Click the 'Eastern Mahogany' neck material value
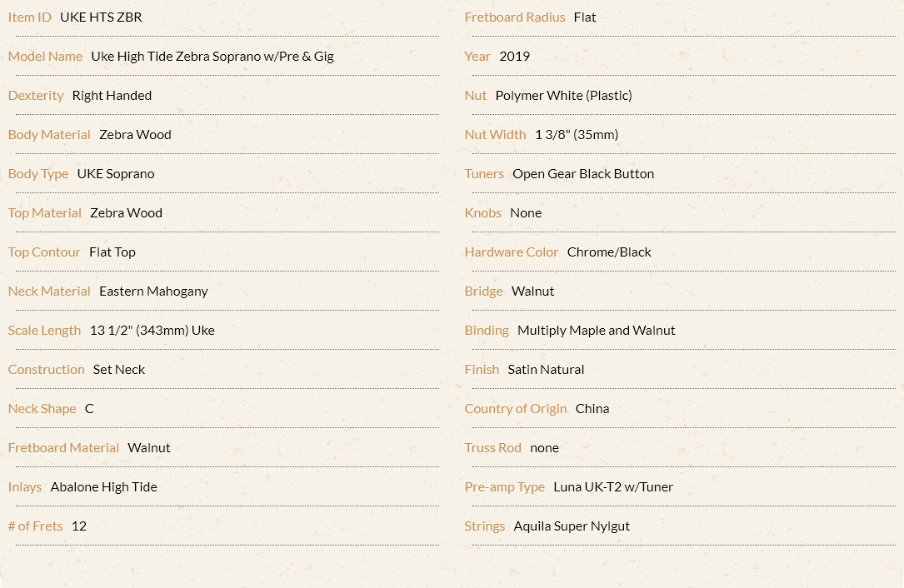Viewport: 904px width, 588px height. [153, 292]
